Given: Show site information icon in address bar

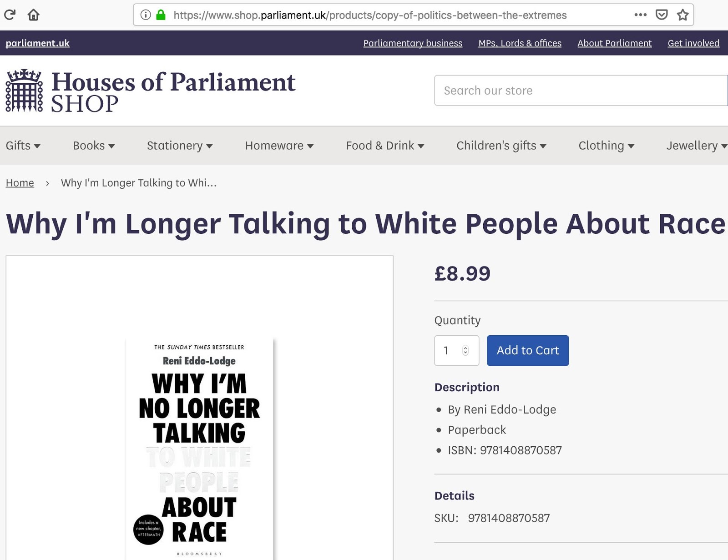Looking at the screenshot, I should tap(146, 15).
